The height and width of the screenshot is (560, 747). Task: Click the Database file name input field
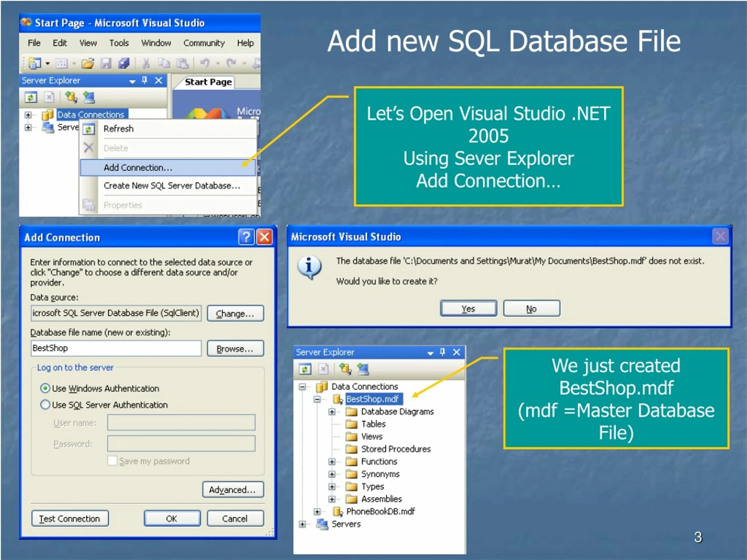point(116,348)
